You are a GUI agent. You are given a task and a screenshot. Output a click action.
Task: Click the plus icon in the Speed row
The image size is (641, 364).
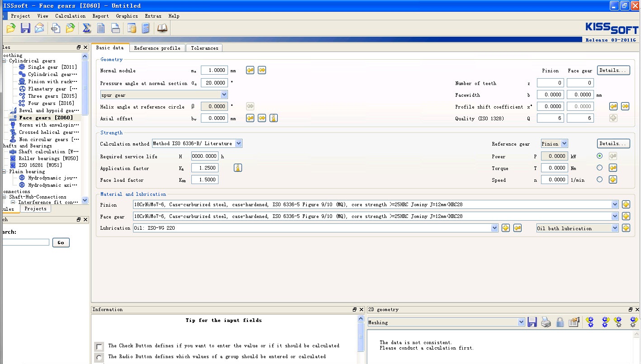[x=613, y=180]
